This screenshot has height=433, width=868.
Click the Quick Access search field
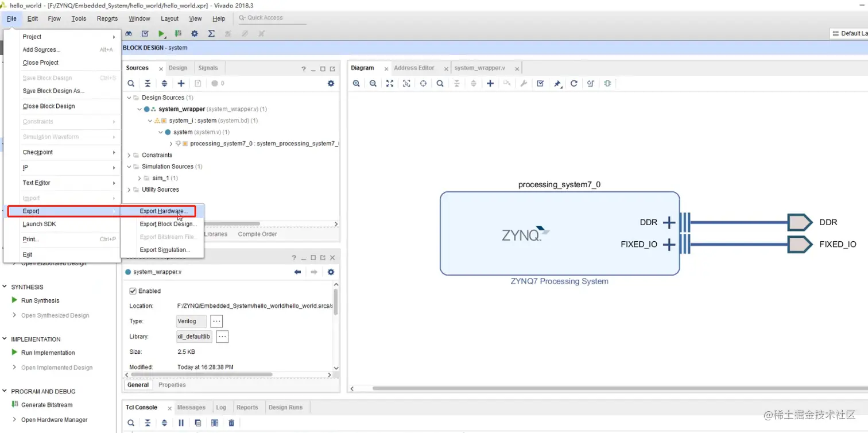272,18
